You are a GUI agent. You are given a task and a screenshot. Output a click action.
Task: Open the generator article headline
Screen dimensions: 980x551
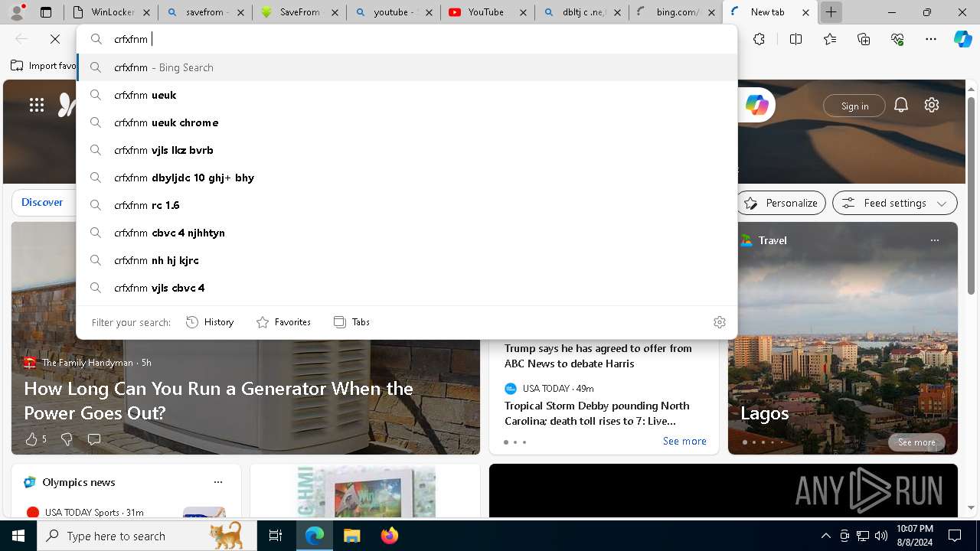[x=219, y=400]
